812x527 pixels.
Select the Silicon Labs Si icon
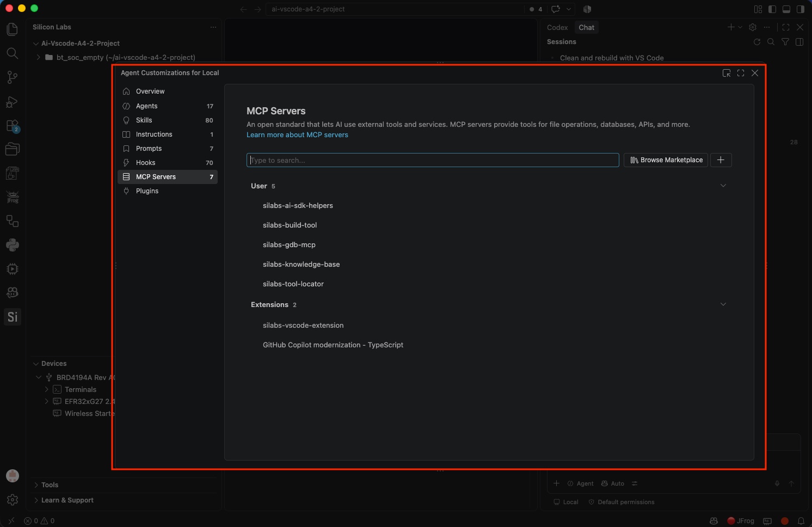12,317
